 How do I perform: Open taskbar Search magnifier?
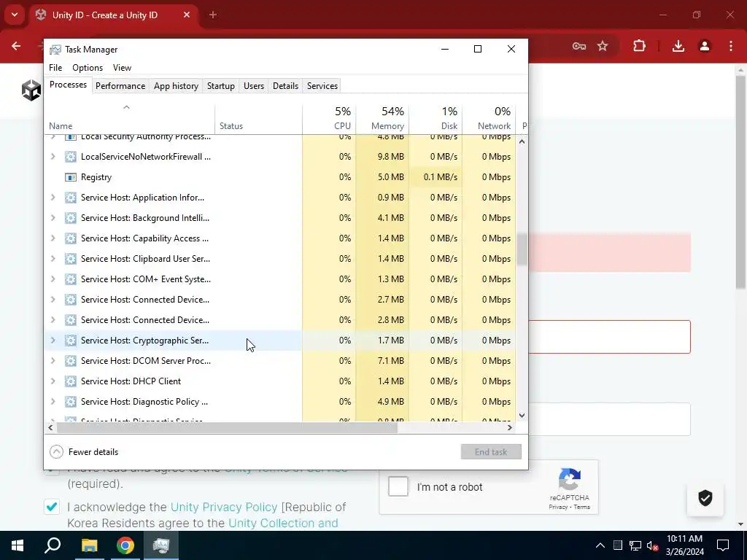tap(53, 545)
